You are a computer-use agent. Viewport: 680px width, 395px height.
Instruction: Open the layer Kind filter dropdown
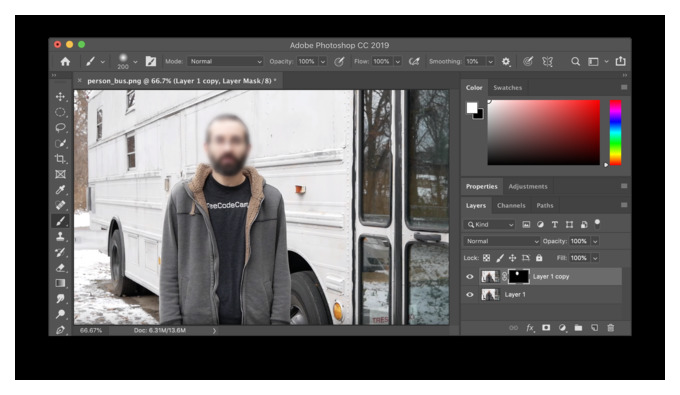(490, 225)
